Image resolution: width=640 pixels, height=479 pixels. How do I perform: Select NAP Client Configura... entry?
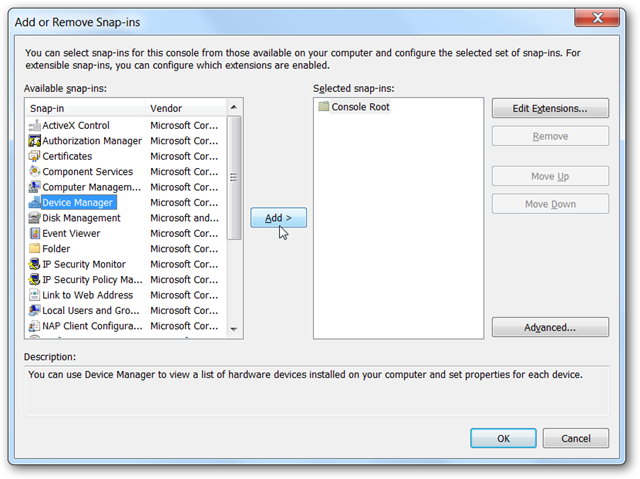(x=92, y=326)
